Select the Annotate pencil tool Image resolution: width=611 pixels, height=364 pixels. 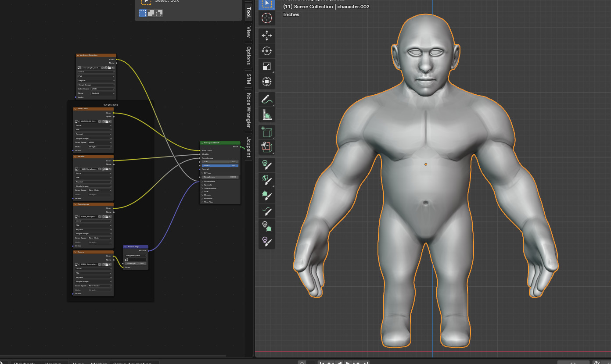[x=266, y=99]
